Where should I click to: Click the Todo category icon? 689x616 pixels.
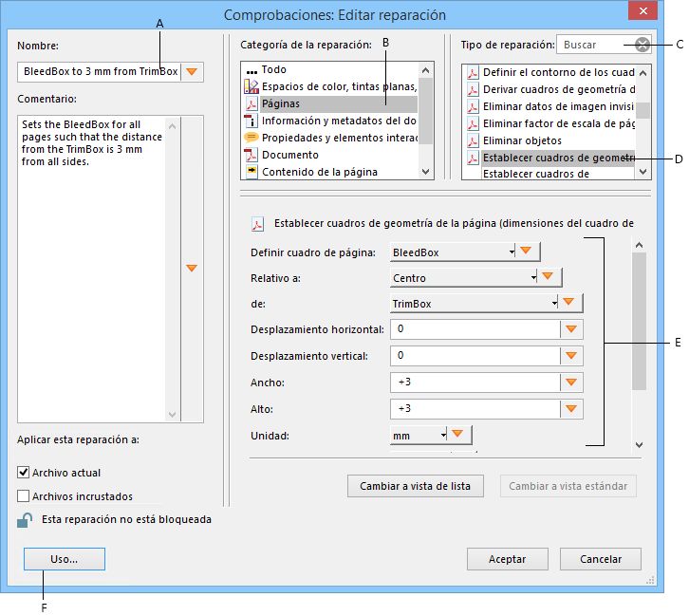click(251, 71)
